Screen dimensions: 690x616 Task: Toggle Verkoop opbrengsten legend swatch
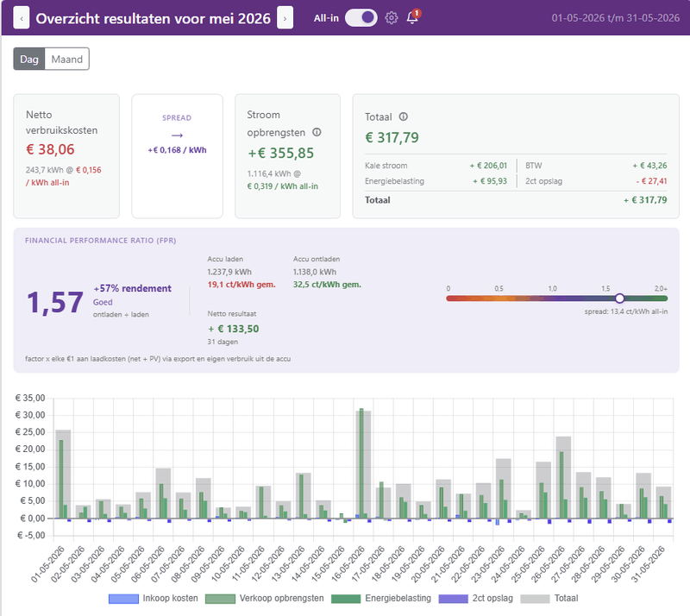[x=220, y=599]
